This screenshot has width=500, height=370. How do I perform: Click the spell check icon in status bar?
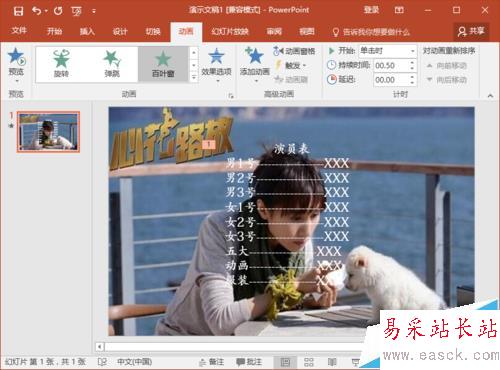tap(102, 362)
